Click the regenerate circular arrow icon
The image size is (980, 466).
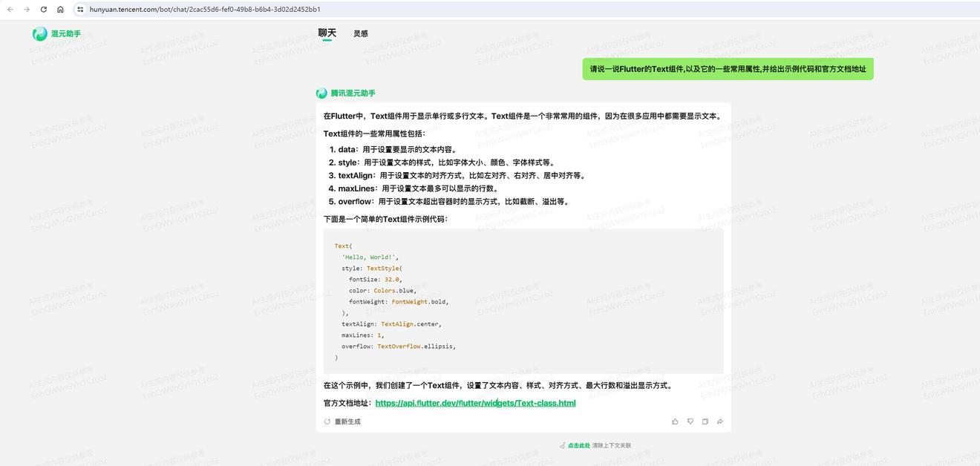tap(327, 421)
